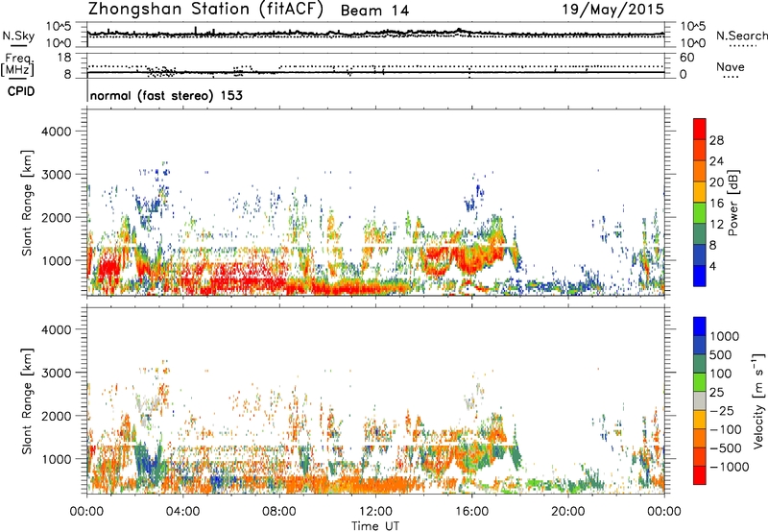This screenshot has width=768, height=532.
Task: Click the grey segment of the velocity colorbar
Action: tap(700, 401)
